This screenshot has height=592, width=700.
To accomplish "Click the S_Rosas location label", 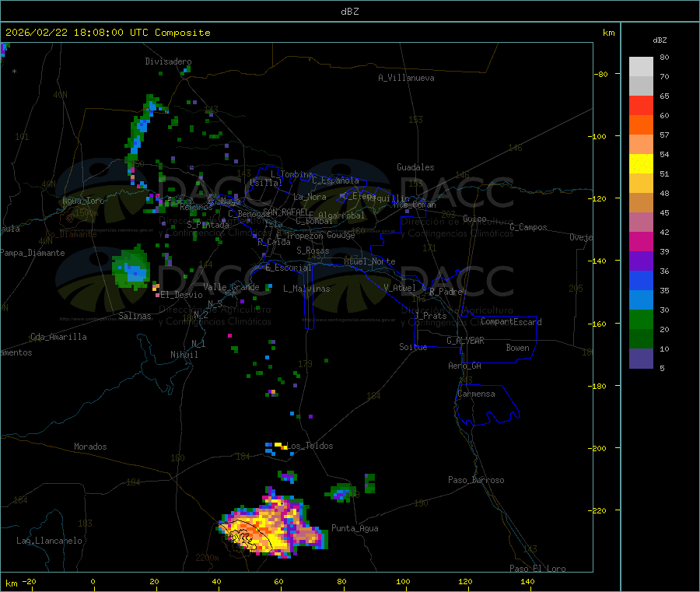I will (313, 250).
